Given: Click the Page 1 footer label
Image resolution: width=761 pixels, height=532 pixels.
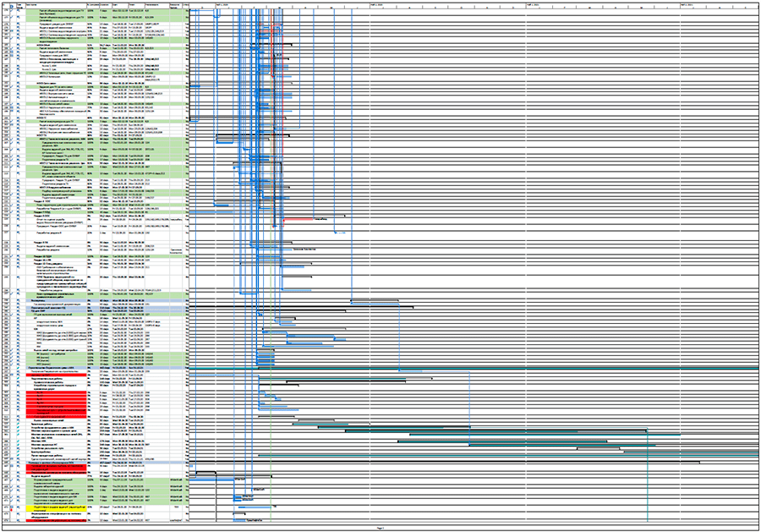Looking at the screenshot, I should 380,527.
